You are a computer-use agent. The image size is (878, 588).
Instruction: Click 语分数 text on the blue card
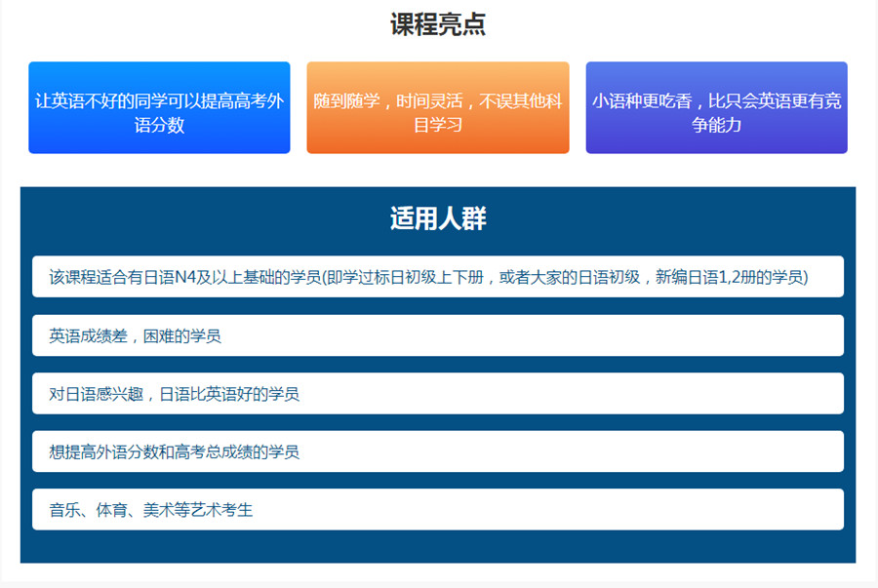(x=159, y=125)
